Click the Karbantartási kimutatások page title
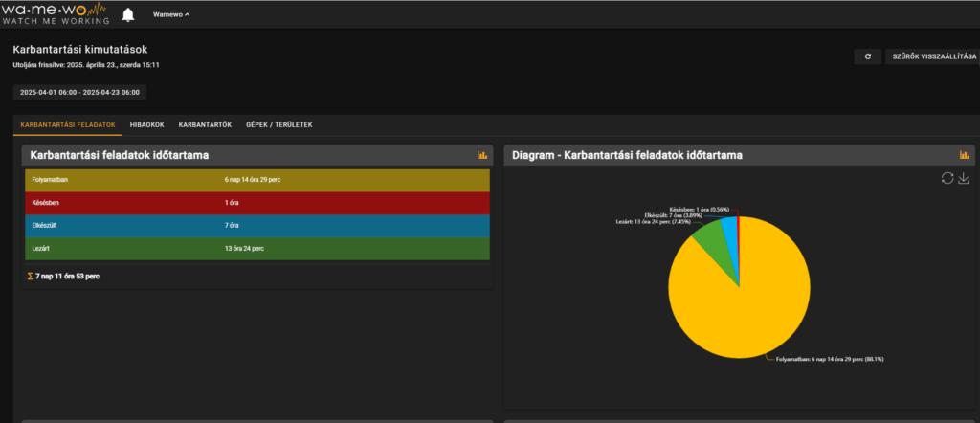Image resolution: width=980 pixels, height=423 pixels. tap(80, 50)
